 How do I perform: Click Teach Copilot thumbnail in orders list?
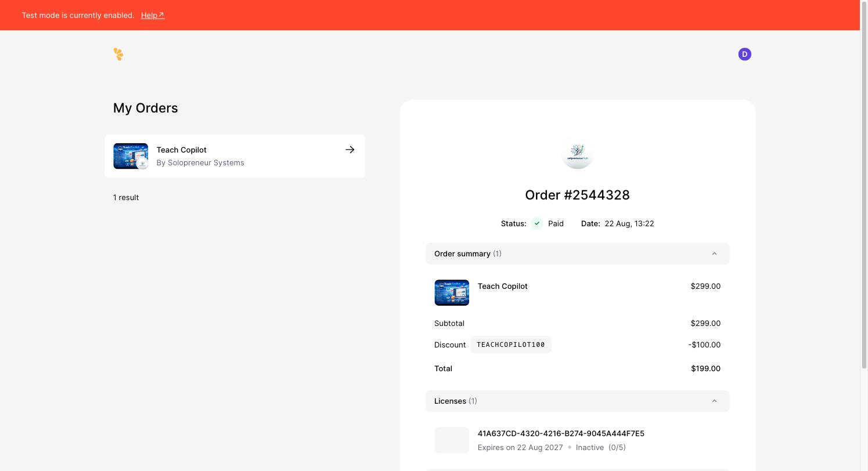point(131,156)
